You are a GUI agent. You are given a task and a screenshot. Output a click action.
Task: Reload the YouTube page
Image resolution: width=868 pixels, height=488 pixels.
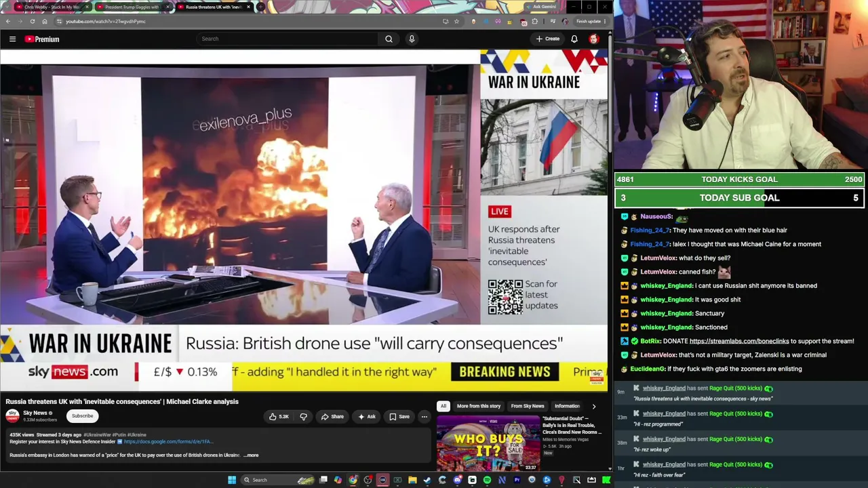click(32, 22)
